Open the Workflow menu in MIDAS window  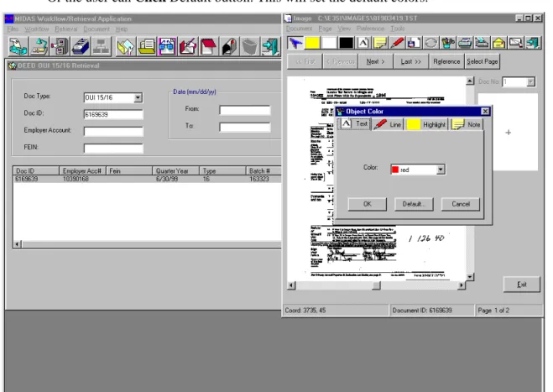(x=37, y=29)
